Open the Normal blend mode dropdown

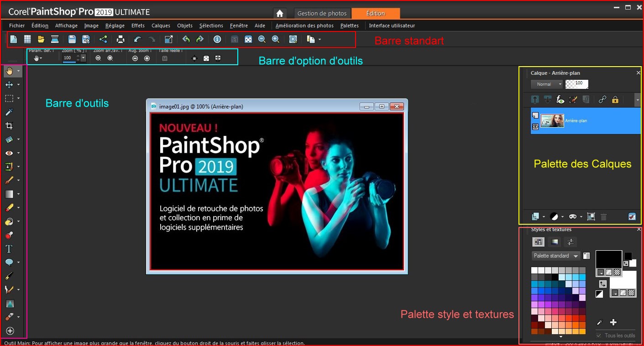click(x=547, y=84)
